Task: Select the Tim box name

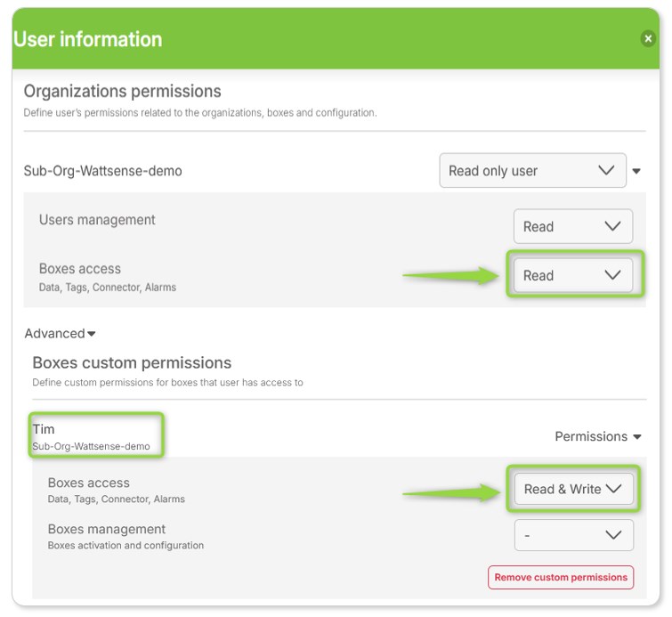Action: [44, 429]
